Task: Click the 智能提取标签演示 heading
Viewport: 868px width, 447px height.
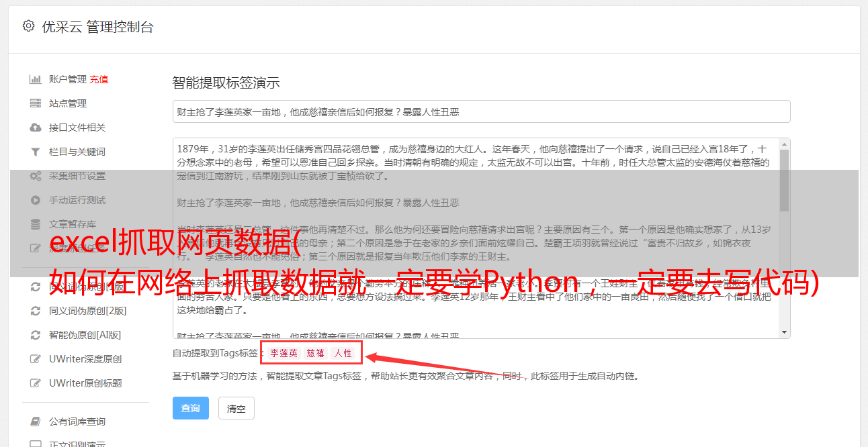Action: [226, 83]
